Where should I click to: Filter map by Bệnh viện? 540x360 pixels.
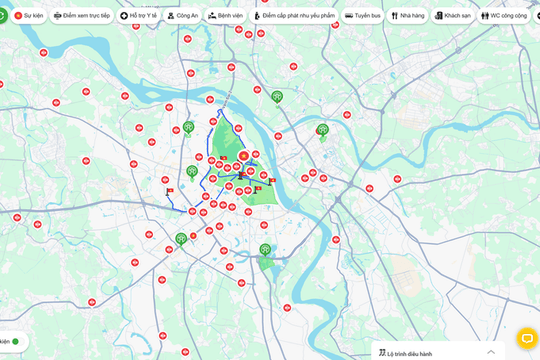[225, 16]
